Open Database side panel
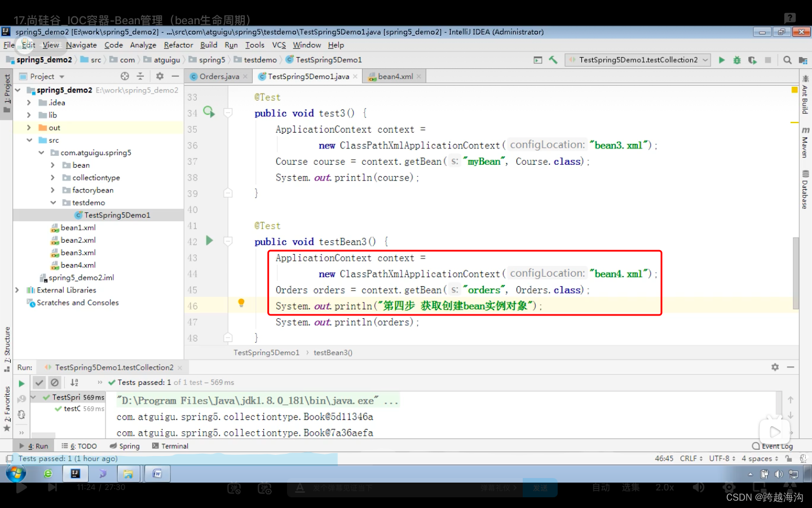Image resolution: width=812 pixels, height=508 pixels. click(x=805, y=190)
